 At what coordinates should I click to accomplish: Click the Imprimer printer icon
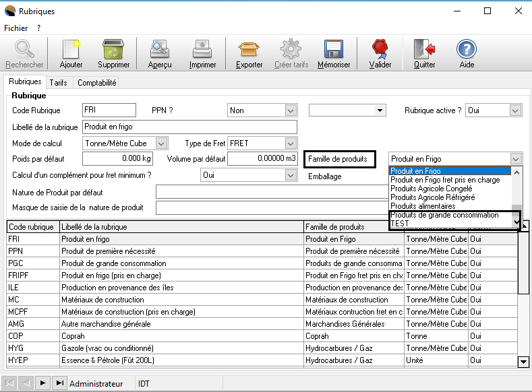click(202, 51)
